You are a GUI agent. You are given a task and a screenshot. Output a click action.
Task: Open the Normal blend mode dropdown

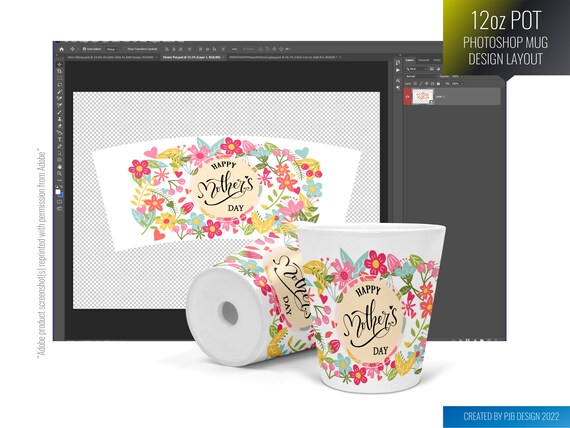421,76
